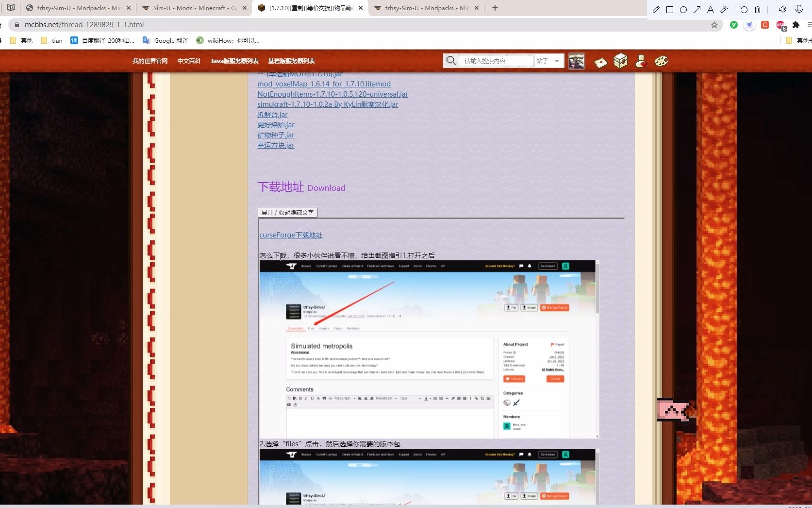This screenshot has height=508, width=812.
Task: Toggle speaker audio in recording toolbar
Action: [x=782, y=9]
